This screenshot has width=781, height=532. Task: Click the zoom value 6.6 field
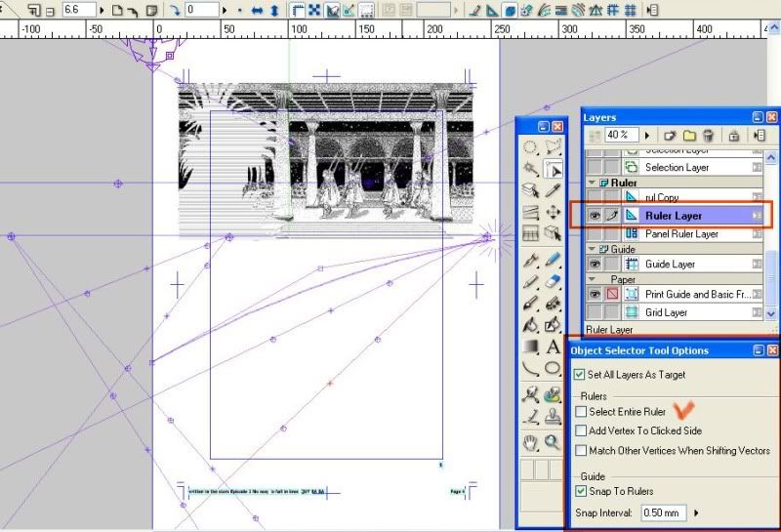(79, 10)
